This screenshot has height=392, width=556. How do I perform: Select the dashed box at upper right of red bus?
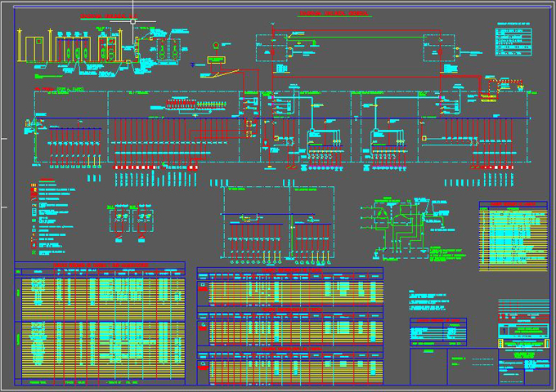click(437, 49)
